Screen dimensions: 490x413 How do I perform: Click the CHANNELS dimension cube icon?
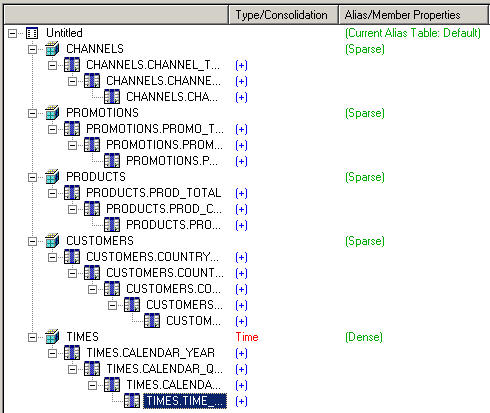52,49
